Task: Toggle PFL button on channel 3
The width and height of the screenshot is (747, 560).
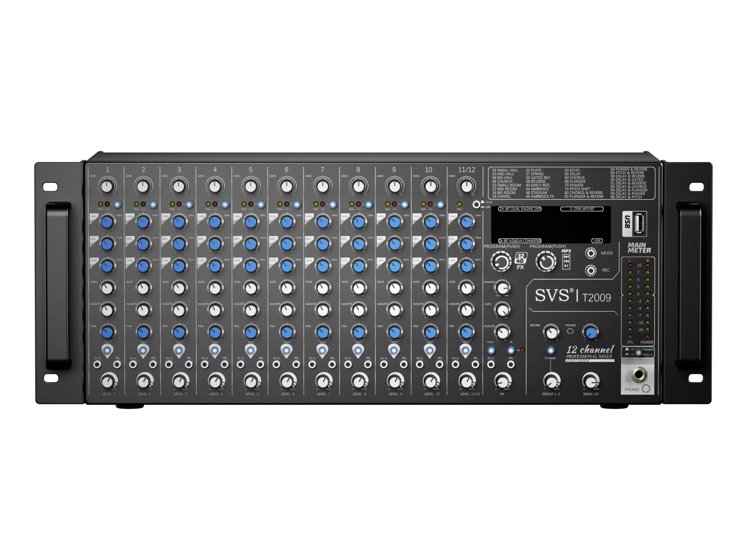Action: (x=189, y=364)
